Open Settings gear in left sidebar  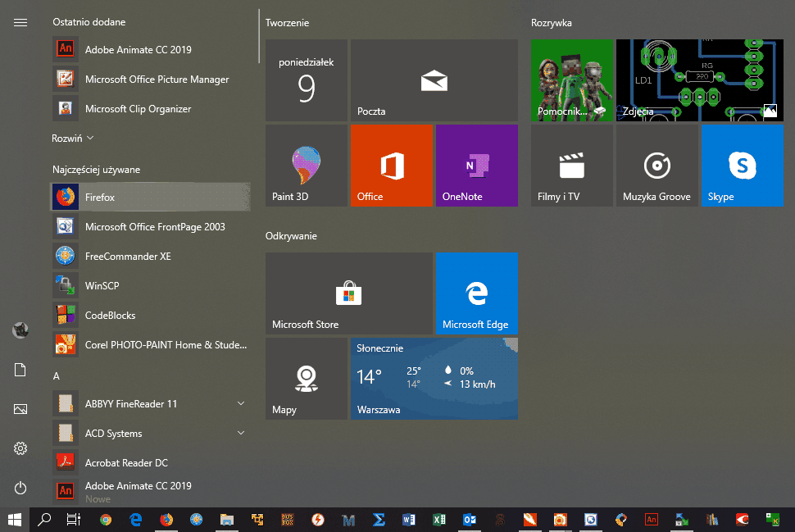20,448
